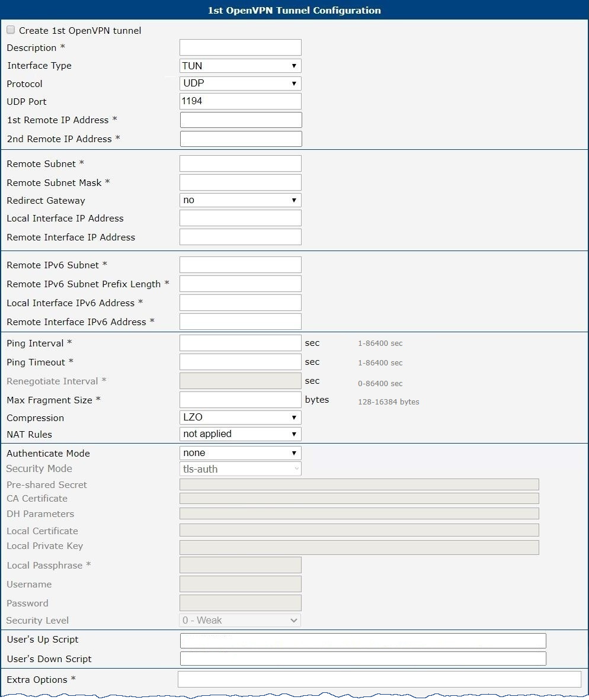The image size is (589, 700).
Task: Open the Compression dropdown showing LZO
Action: [x=240, y=418]
